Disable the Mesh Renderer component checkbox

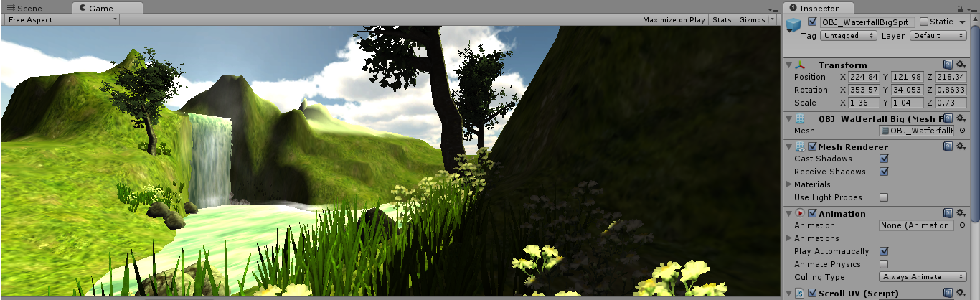pos(813,146)
